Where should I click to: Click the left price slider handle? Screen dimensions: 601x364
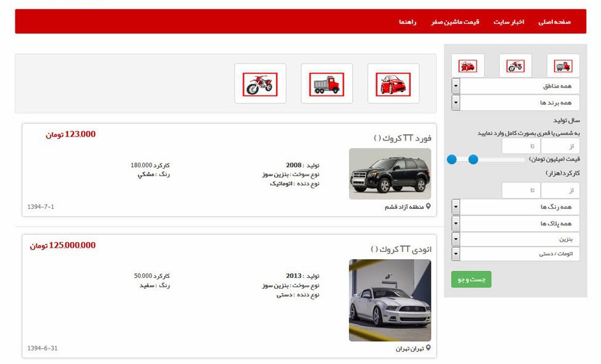(x=452, y=159)
